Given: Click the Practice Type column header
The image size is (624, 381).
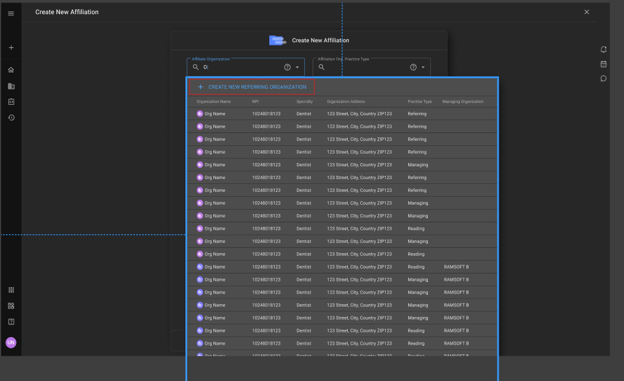Looking at the screenshot, I should pos(419,102).
